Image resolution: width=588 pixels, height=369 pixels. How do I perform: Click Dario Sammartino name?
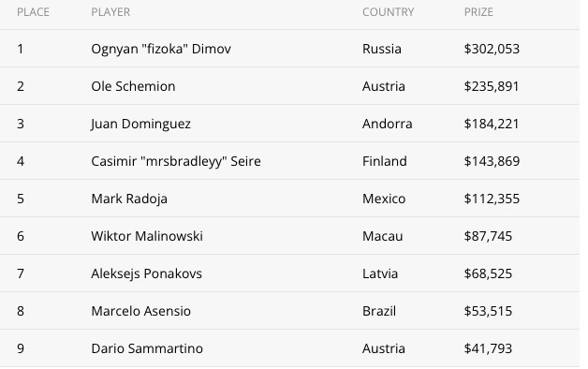click(147, 348)
